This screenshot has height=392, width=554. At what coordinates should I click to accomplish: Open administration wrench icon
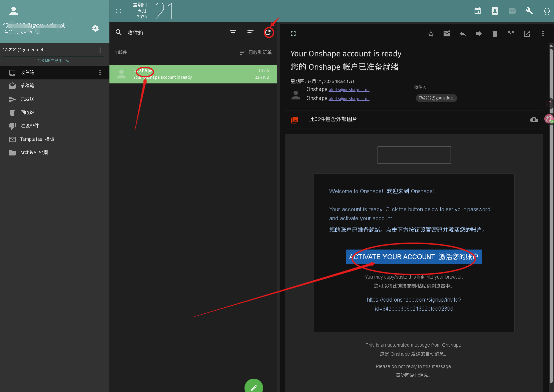(x=530, y=11)
